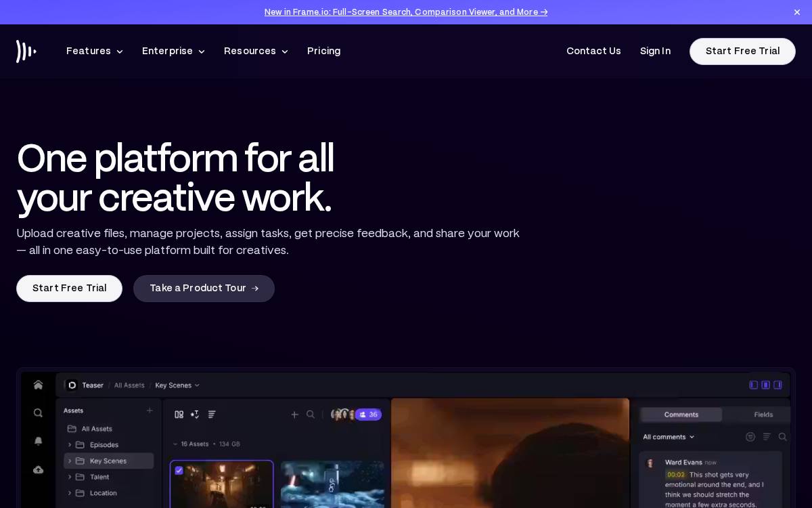Open the blue bottle asset thumbnail
Image resolution: width=812 pixels, height=508 pixels.
(x=332, y=485)
